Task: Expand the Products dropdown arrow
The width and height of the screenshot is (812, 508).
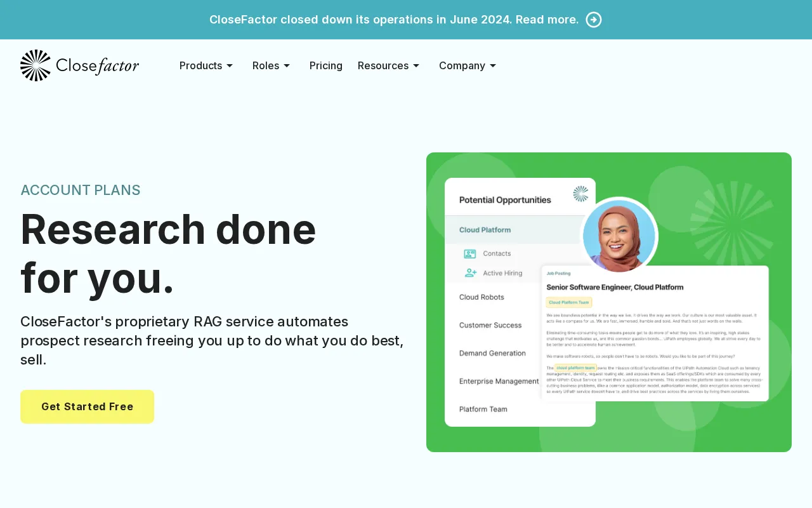Action: [x=230, y=65]
